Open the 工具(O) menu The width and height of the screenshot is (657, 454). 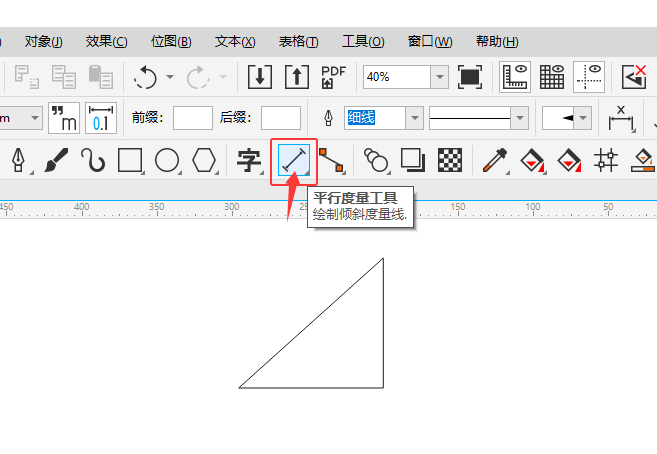363,41
